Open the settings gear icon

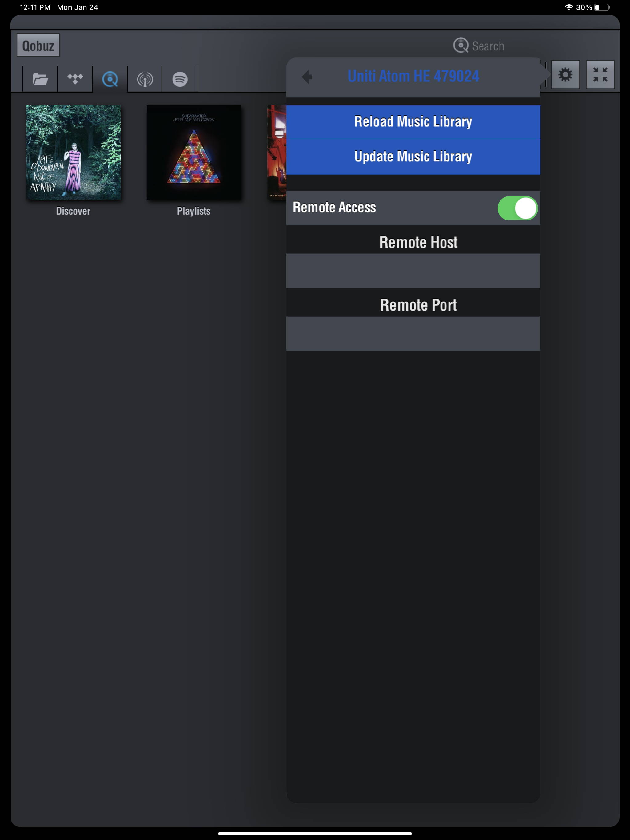(x=565, y=75)
